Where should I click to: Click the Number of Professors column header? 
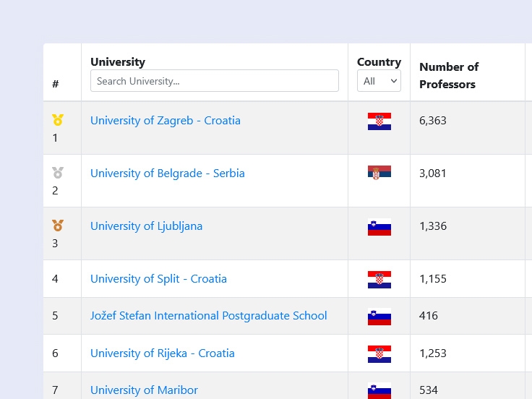click(449, 75)
